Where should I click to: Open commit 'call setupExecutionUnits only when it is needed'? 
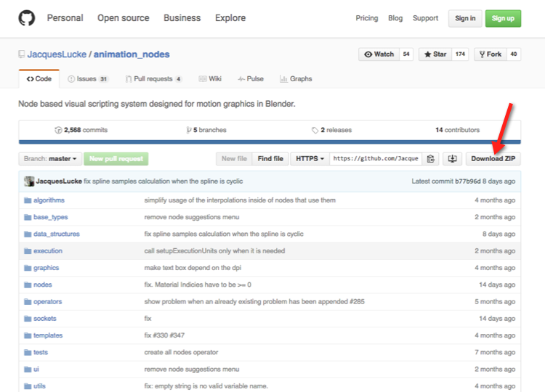click(x=214, y=250)
